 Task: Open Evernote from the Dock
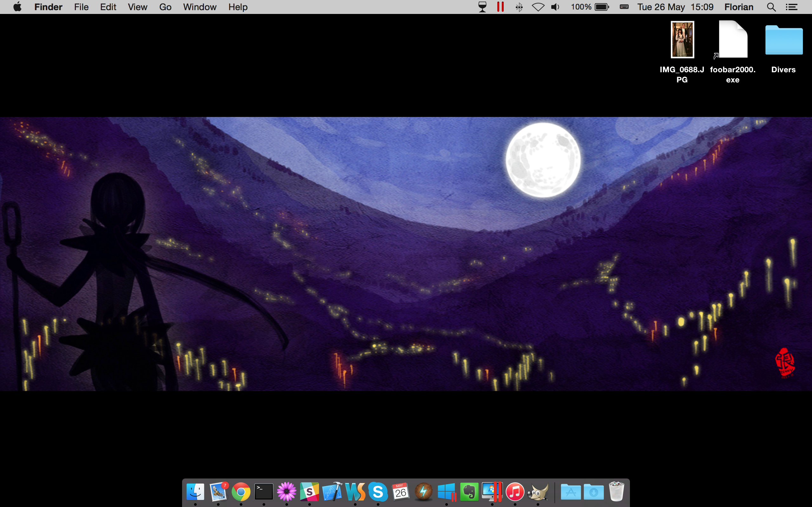tap(469, 492)
